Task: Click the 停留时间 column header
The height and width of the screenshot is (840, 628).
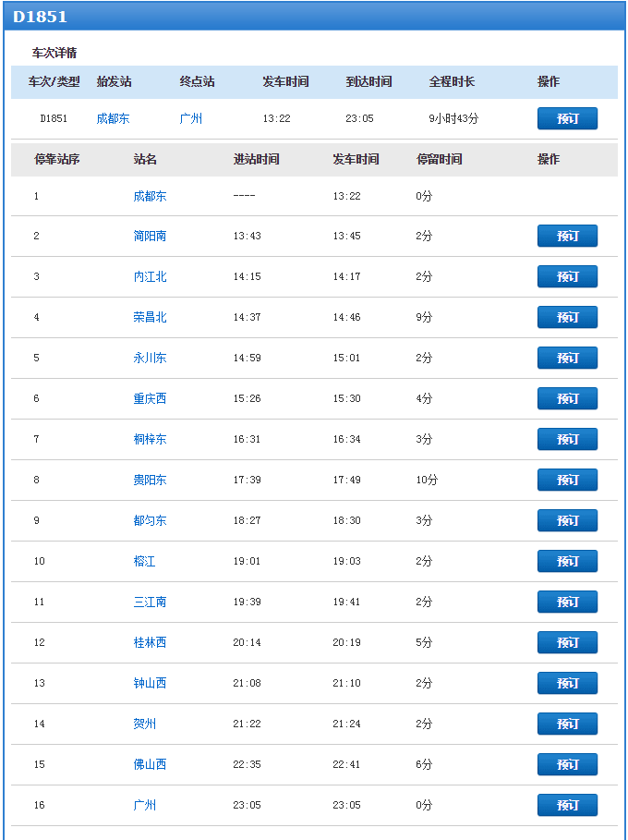Action: (x=439, y=159)
